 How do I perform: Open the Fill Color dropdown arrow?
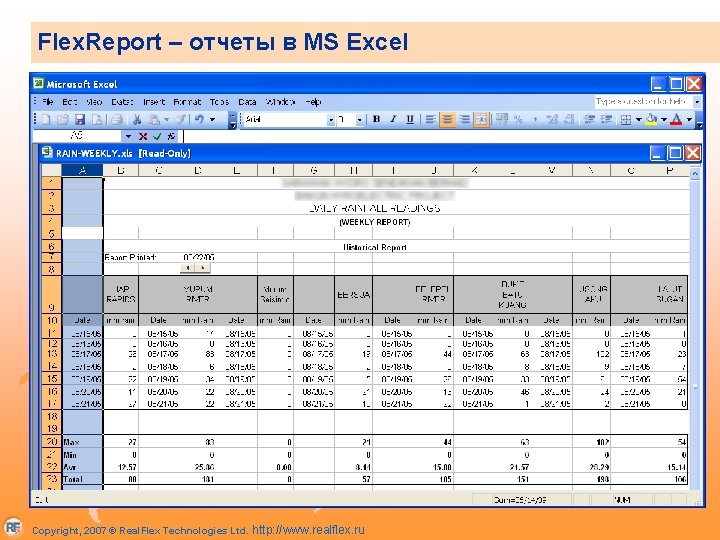pyautogui.click(x=664, y=120)
